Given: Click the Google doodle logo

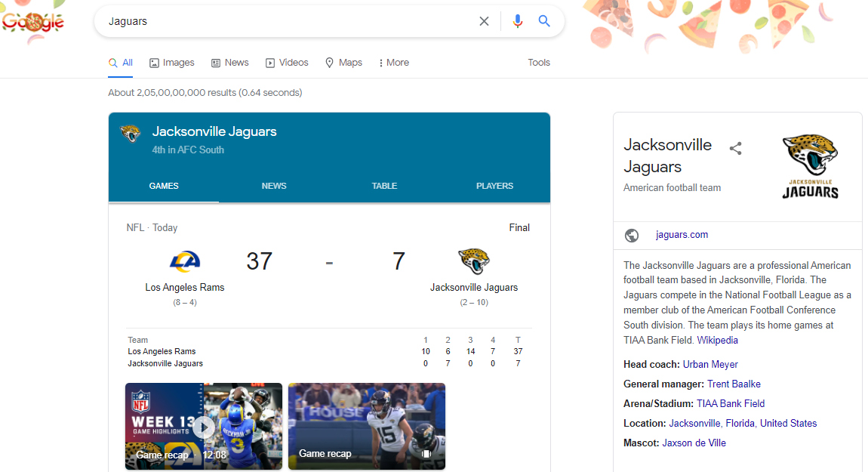Looking at the screenshot, I should [x=33, y=21].
